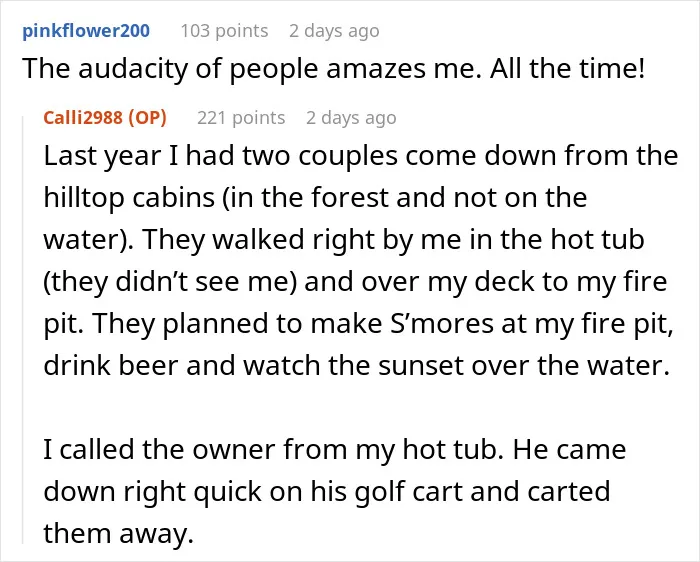Open pinkflower200's comment timestamp permalink

click(x=334, y=31)
